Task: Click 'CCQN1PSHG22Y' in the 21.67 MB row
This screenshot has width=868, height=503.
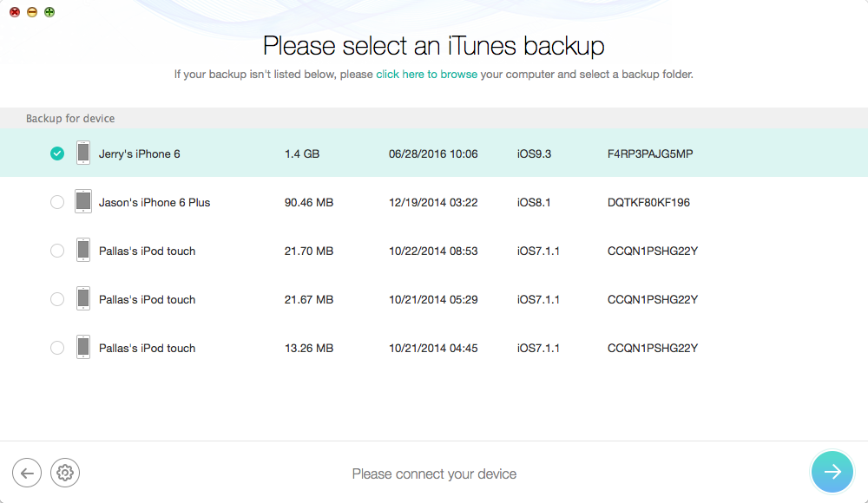Action: 653,300
